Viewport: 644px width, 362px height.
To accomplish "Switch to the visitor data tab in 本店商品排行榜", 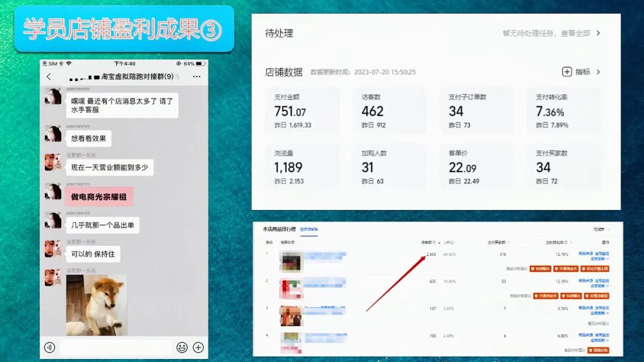I will 308,230.
